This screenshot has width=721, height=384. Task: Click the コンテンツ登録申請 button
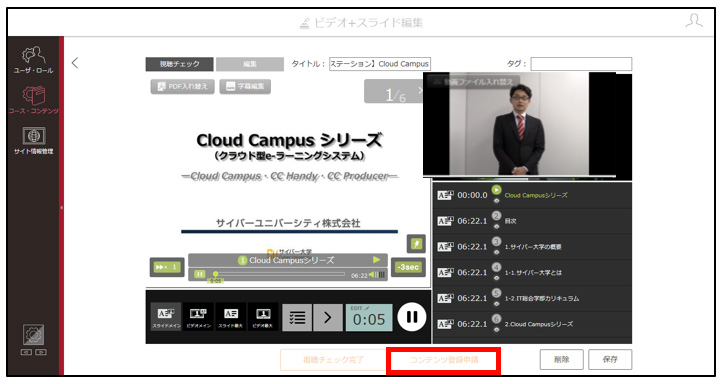point(443,360)
